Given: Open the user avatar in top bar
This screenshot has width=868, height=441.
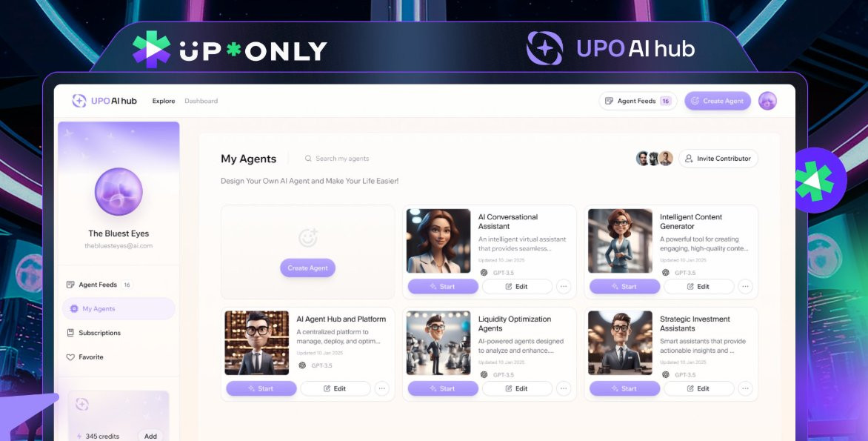Looking at the screenshot, I should coord(767,101).
